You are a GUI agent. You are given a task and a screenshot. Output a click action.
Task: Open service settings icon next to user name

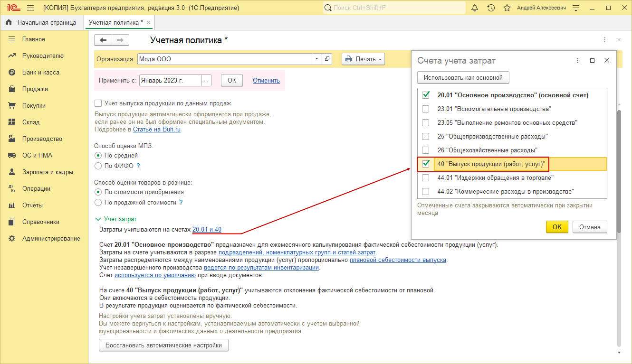[x=576, y=8]
